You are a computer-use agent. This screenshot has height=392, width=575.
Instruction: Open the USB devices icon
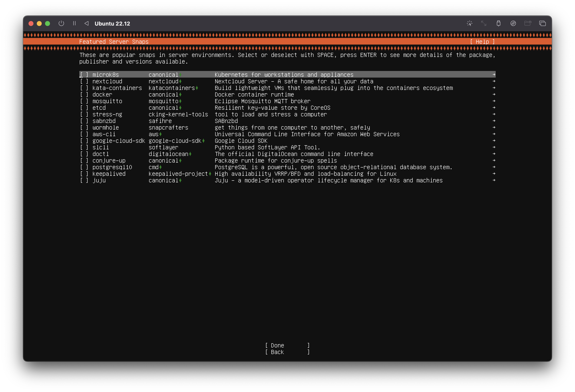click(498, 24)
